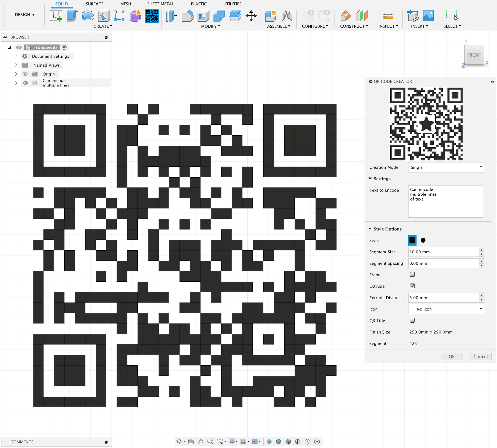Click the Revolve tool icon
The height and width of the screenshot is (448, 497).
tap(88, 16)
